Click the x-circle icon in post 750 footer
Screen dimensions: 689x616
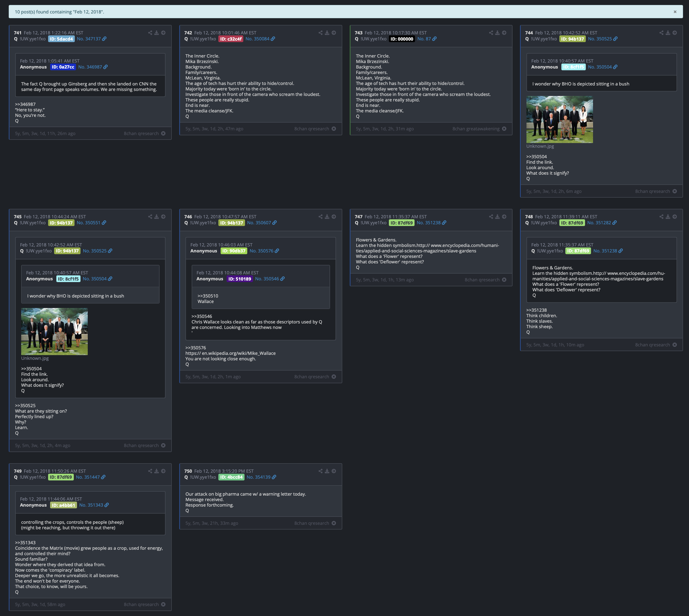pos(334,523)
